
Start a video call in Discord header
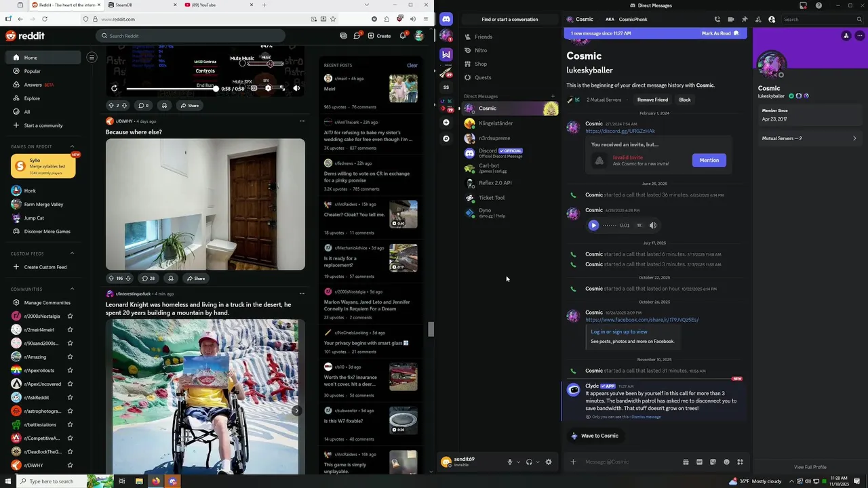[731, 20]
